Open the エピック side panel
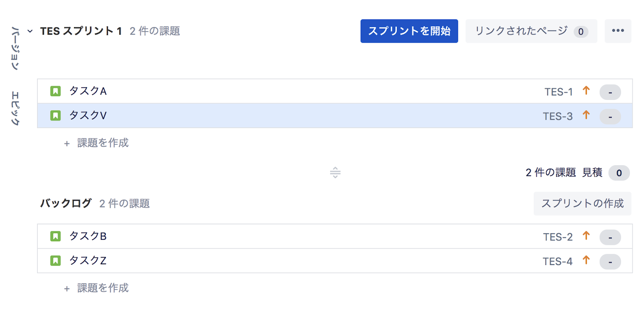The width and height of the screenshot is (644, 311). click(15, 108)
